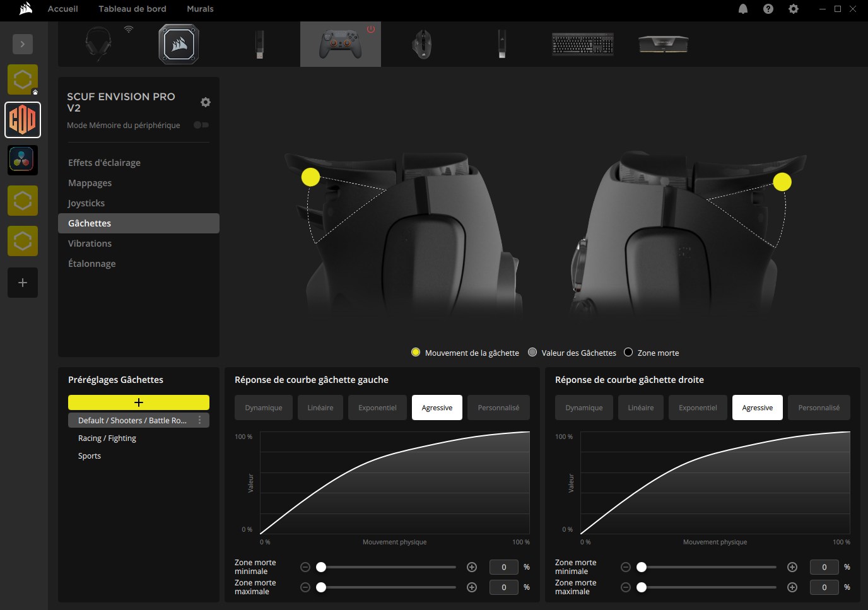This screenshot has height=610, width=868.
Task: Choose Linéaire curve for the left trigger
Action: click(320, 408)
